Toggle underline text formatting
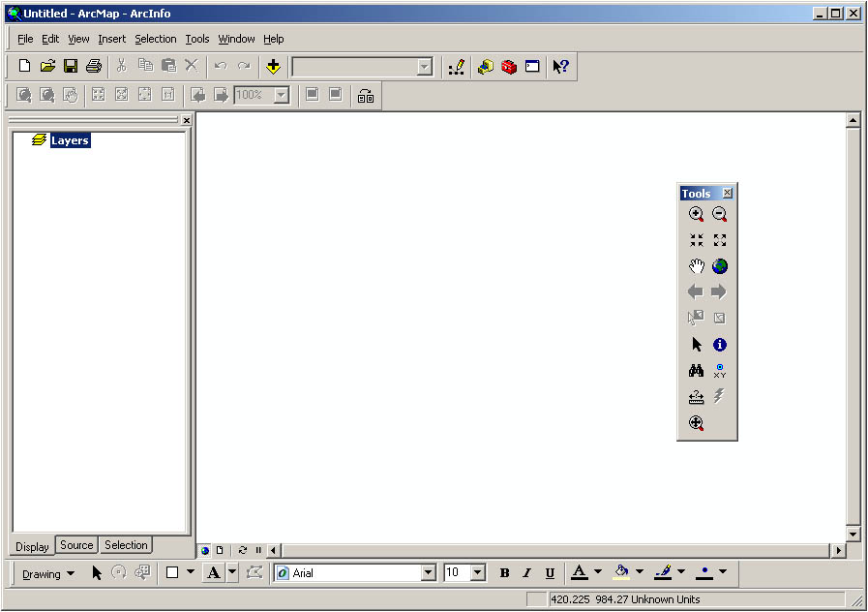The image size is (868, 612). [549, 572]
